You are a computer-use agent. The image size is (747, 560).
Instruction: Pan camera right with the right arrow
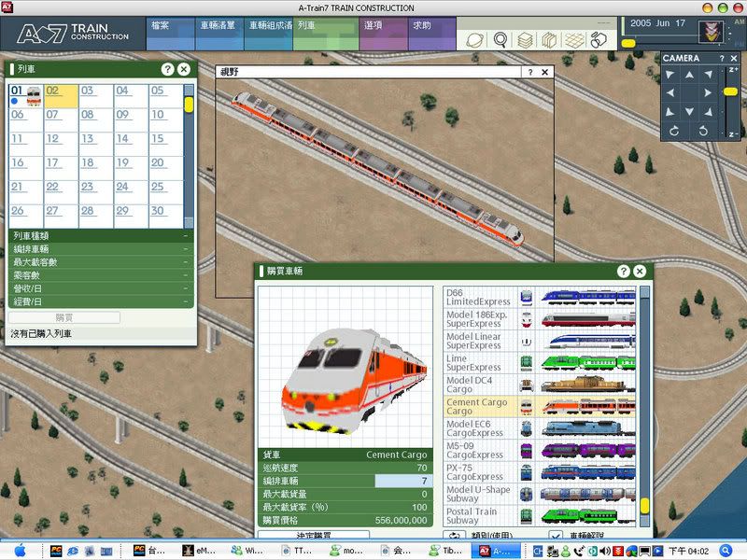708,92
